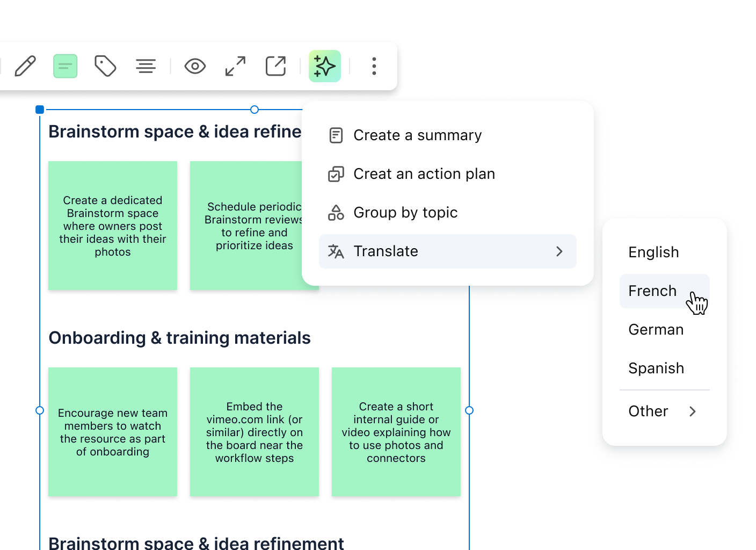Select 'Create a short internal guide' sticky note
This screenshot has width=756, height=550.
tap(396, 432)
